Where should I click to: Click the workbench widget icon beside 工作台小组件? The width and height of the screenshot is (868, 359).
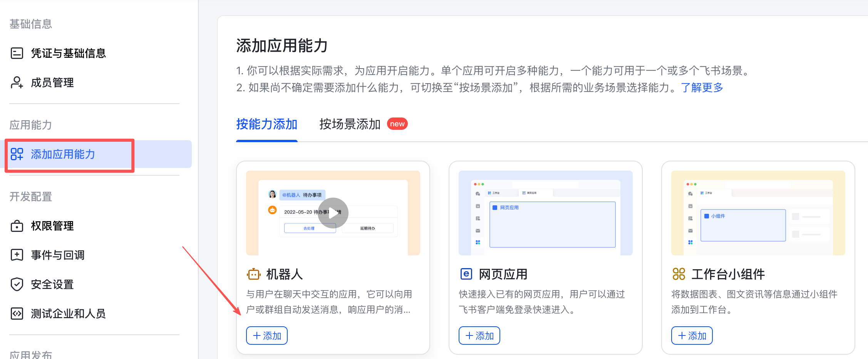pyautogui.click(x=679, y=274)
